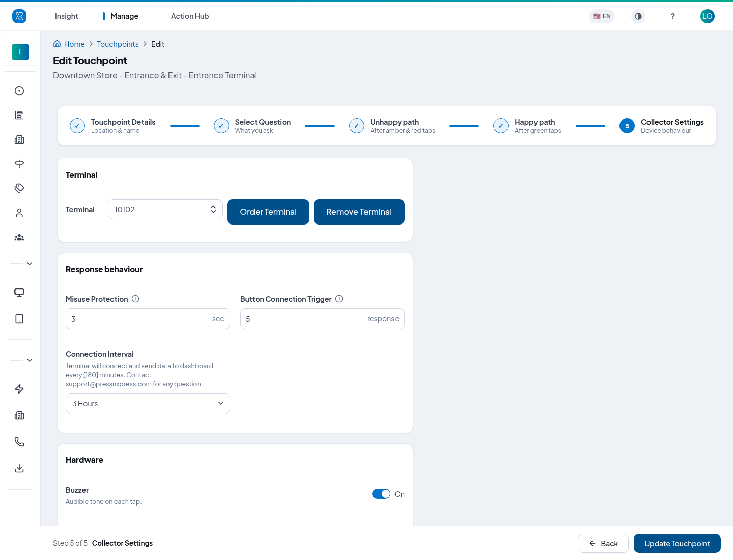Turn off the Buzzer toggle
Screen dimensions: 733x560
click(381, 494)
